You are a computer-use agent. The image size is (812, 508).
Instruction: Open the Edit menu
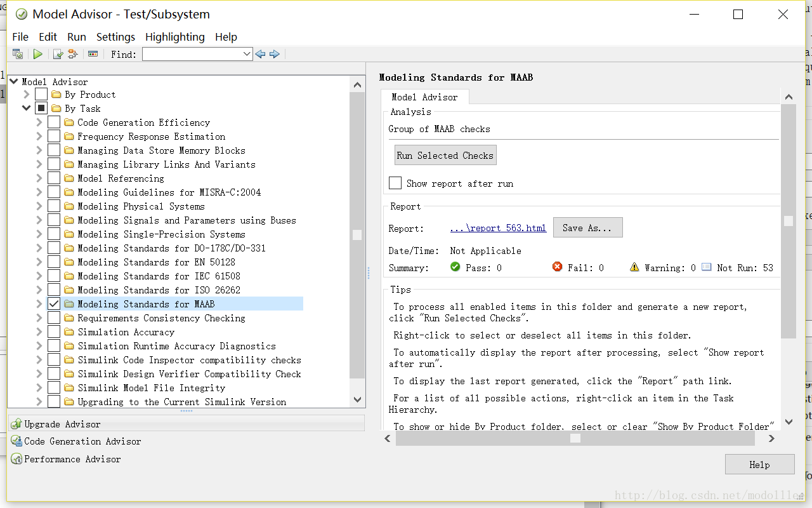tap(48, 37)
